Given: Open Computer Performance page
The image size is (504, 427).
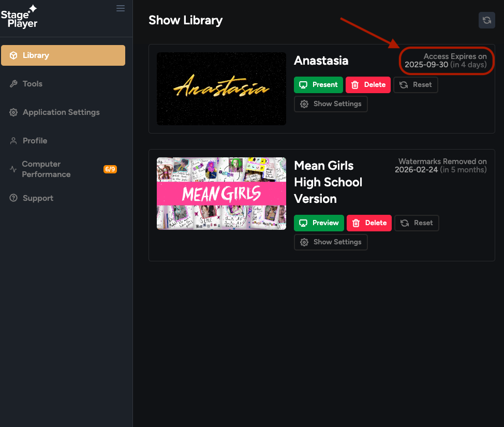Looking at the screenshot, I should pyautogui.click(x=63, y=169).
